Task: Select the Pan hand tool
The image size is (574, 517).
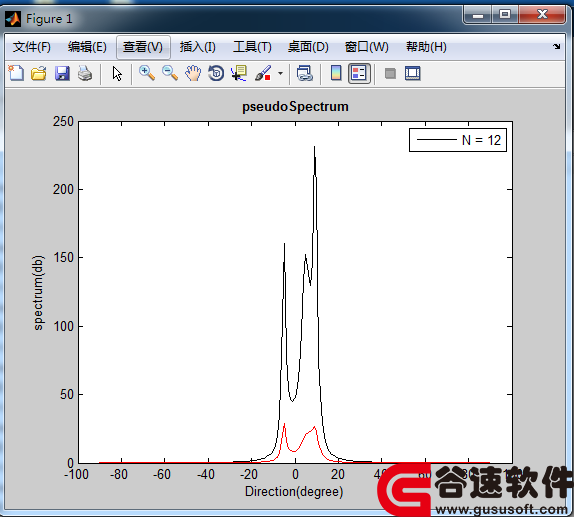Action: 193,73
